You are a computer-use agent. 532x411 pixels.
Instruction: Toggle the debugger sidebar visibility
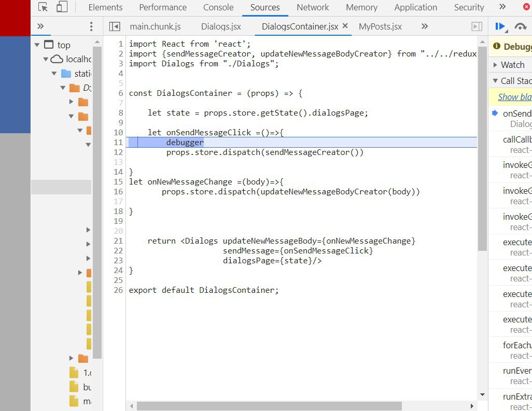(x=476, y=26)
